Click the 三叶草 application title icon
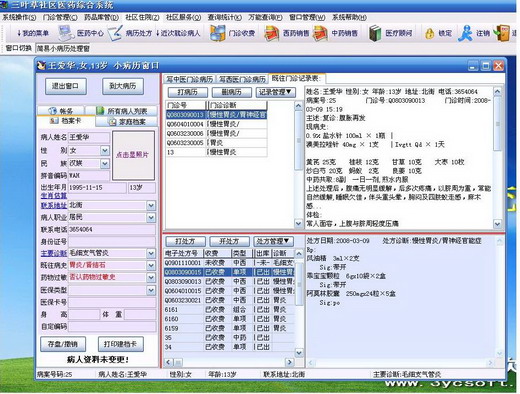The image size is (520, 394). [x=4, y=5]
